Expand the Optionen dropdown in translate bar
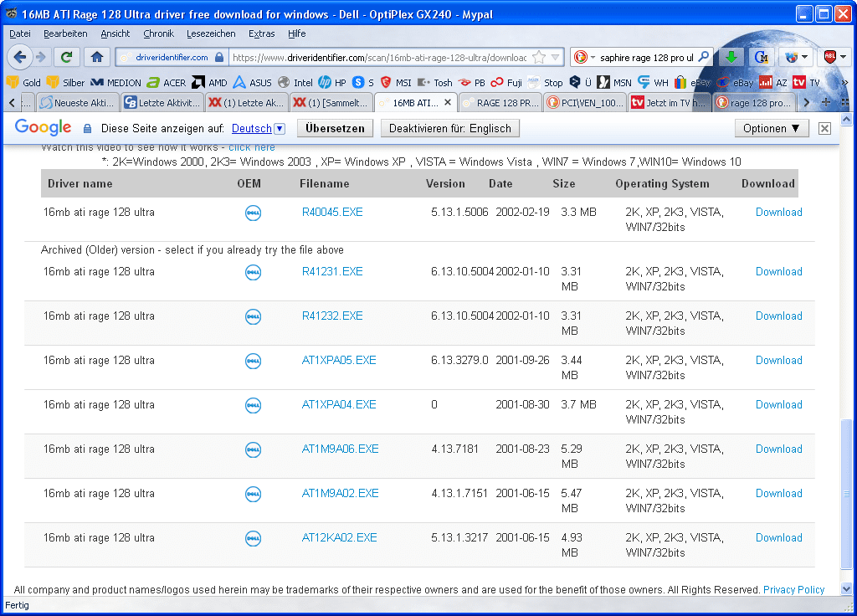The image size is (857, 616). tap(772, 128)
